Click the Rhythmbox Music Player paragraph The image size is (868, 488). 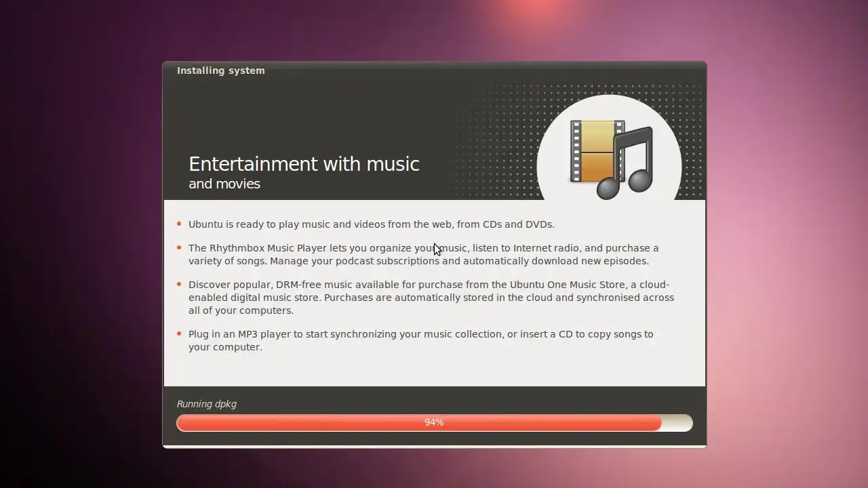424,254
